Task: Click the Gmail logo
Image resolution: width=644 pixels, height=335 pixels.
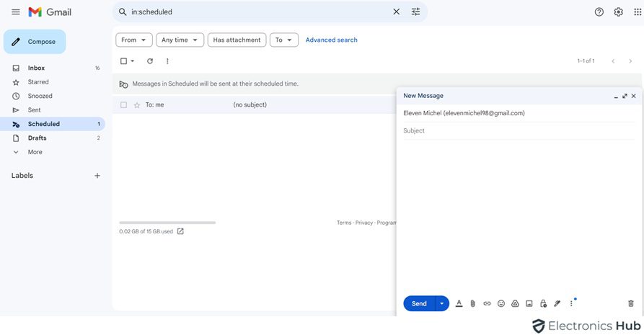Action: point(50,12)
